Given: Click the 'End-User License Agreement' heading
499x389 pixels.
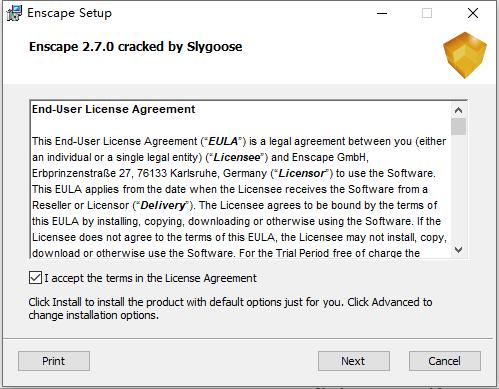Looking at the screenshot, I should pyautogui.click(x=113, y=109).
